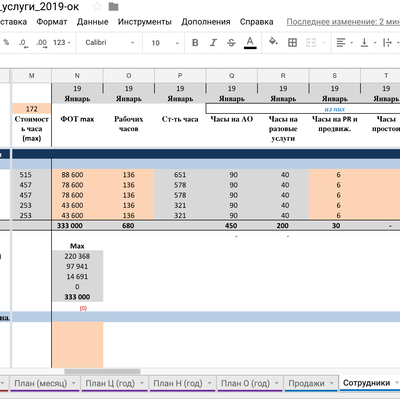Select cell with value 220 368
Viewport: 400px width, 400px height.
click(x=77, y=256)
